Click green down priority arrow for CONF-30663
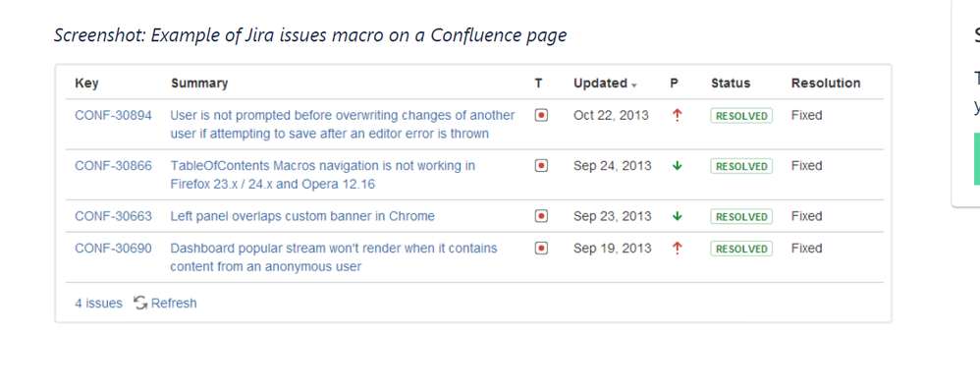This screenshot has width=980, height=391. click(x=677, y=216)
